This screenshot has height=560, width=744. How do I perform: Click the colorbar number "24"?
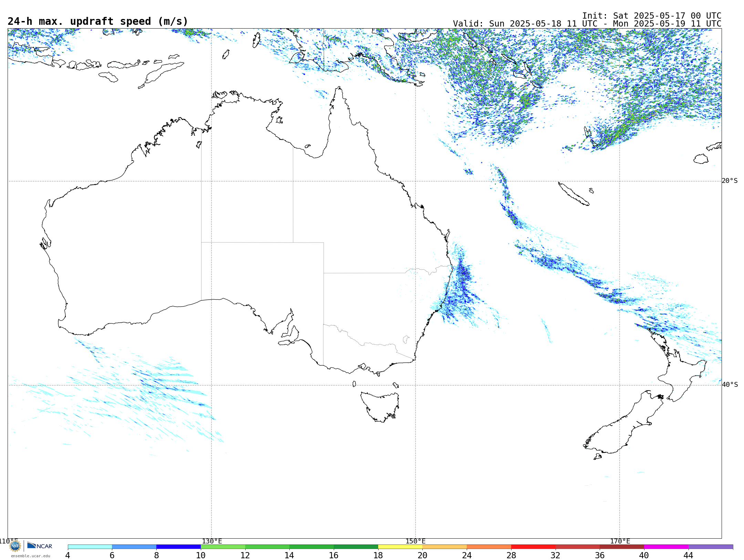pos(467,555)
